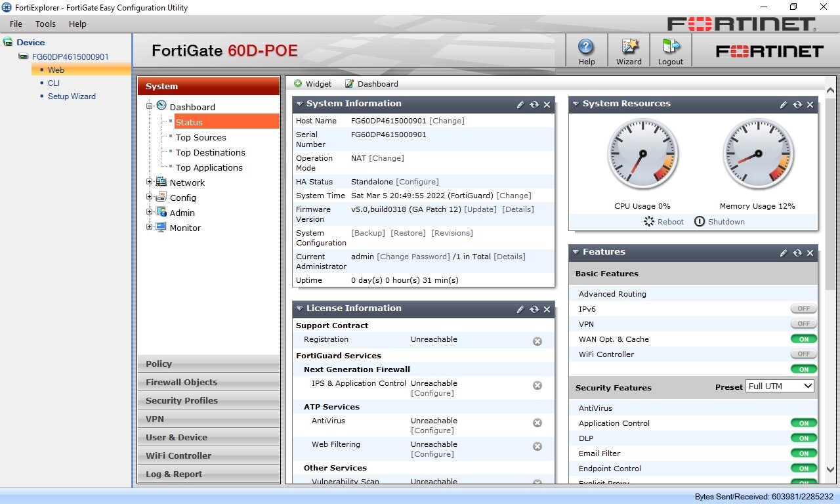The image size is (840, 504).
Task: Open the Firewall Objects section
Action: [x=209, y=382]
